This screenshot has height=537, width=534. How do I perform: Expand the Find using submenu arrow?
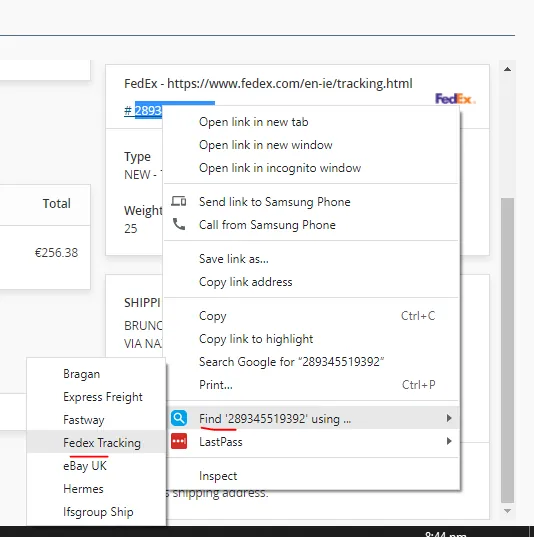coord(449,418)
